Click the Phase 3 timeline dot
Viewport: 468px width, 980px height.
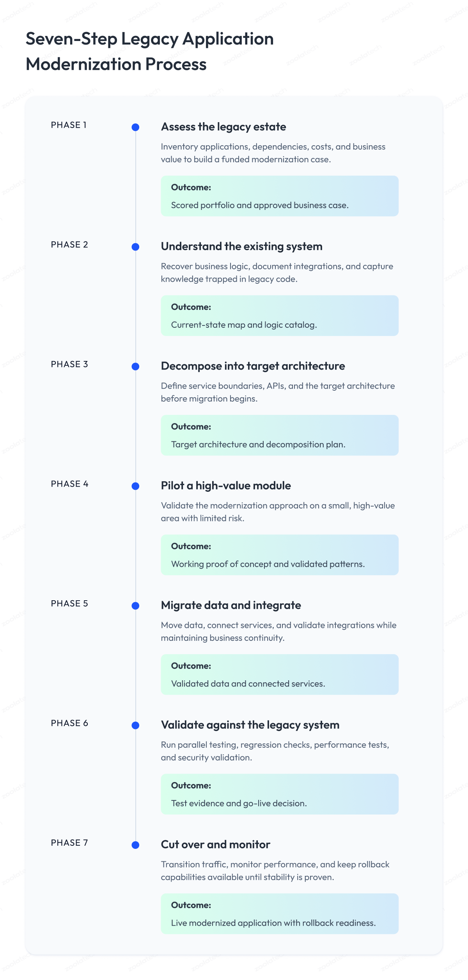pyautogui.click(x=135, y=366)
